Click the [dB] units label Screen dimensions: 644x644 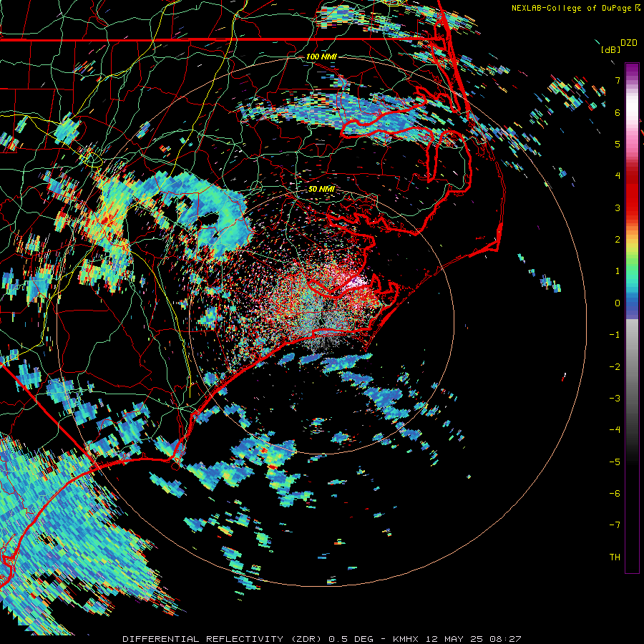610,49
